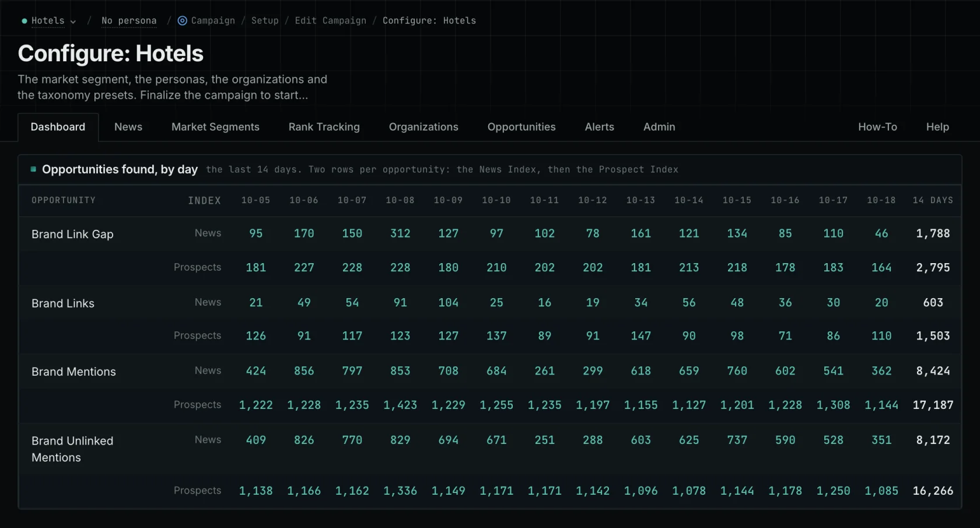This screenshot has width=980, height=528.
Task: Click the green square by Opportunities found
Action: [x=33, y=169]
